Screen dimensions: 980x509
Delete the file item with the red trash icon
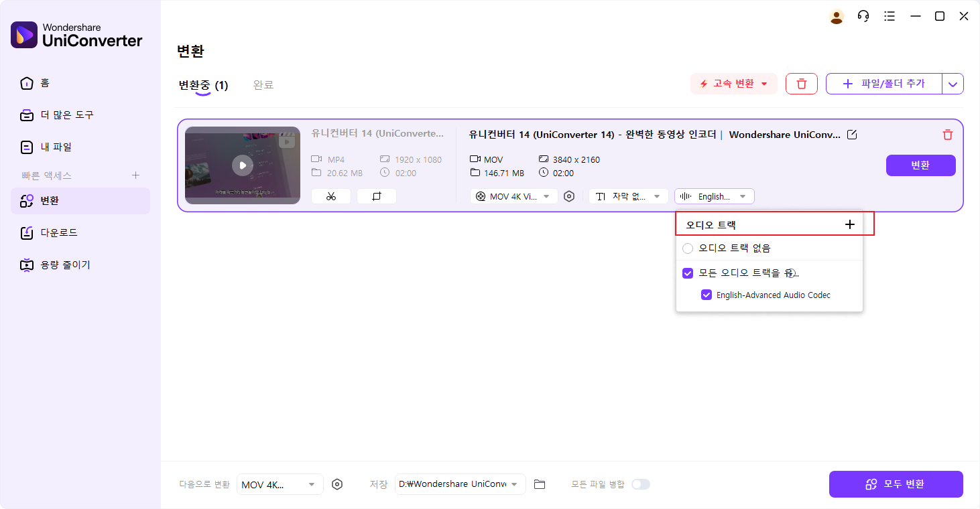point(947,135)
